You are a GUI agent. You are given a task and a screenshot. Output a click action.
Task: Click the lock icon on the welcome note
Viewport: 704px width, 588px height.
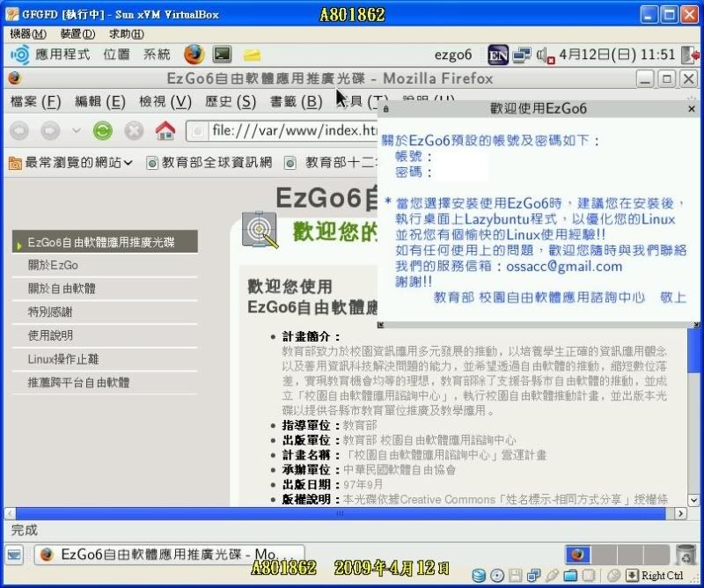[386, 108]
